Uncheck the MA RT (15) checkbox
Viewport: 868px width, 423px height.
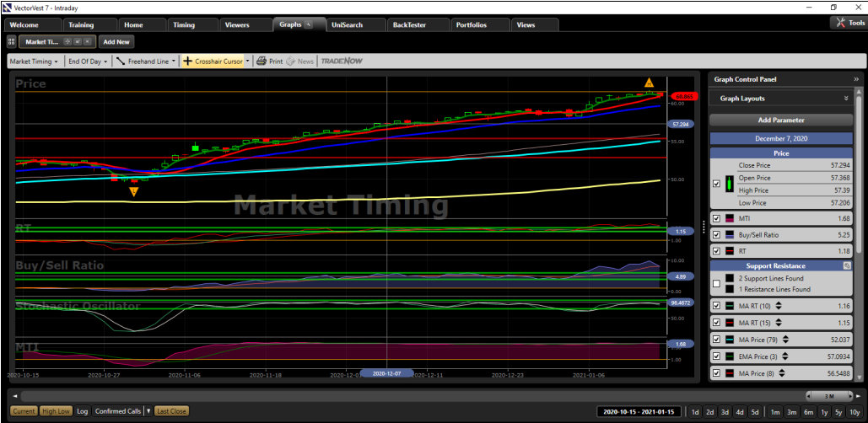coord(716,323)
